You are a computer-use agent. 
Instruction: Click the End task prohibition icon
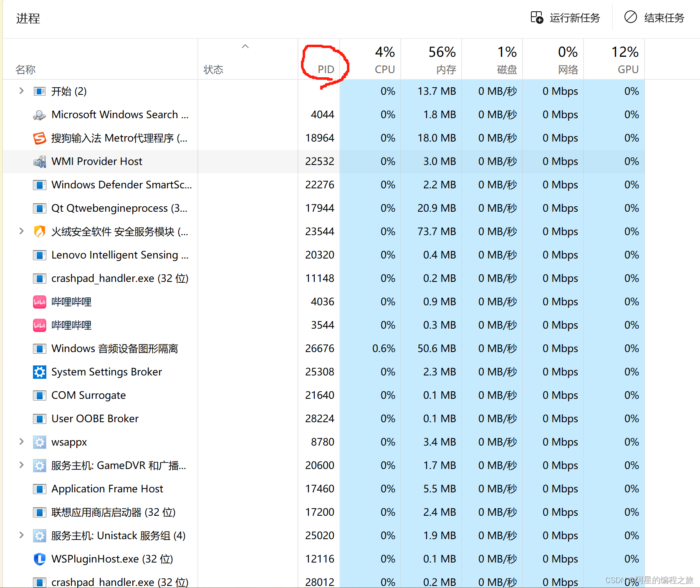(x=630, y=17)
